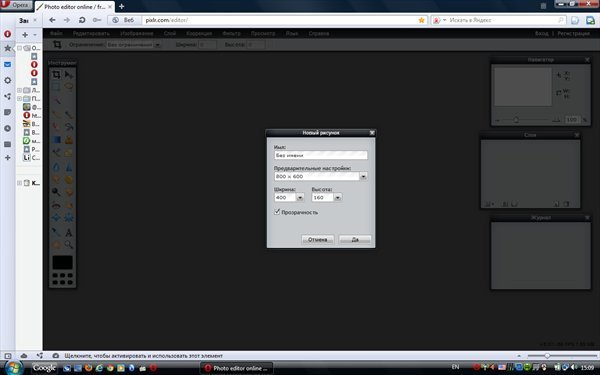This screenshot has height=375, width=600.
Task: Confirm with the Да button
Action: (355, 240)
